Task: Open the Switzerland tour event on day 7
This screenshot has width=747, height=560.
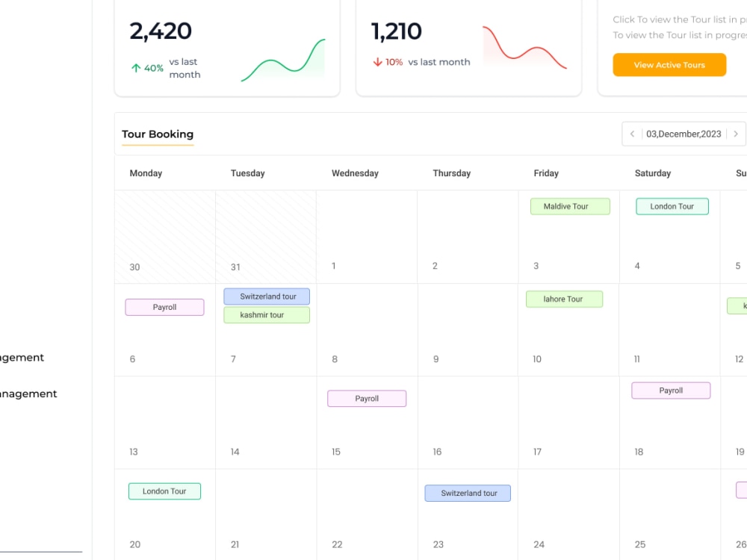Action: (267, 296)
